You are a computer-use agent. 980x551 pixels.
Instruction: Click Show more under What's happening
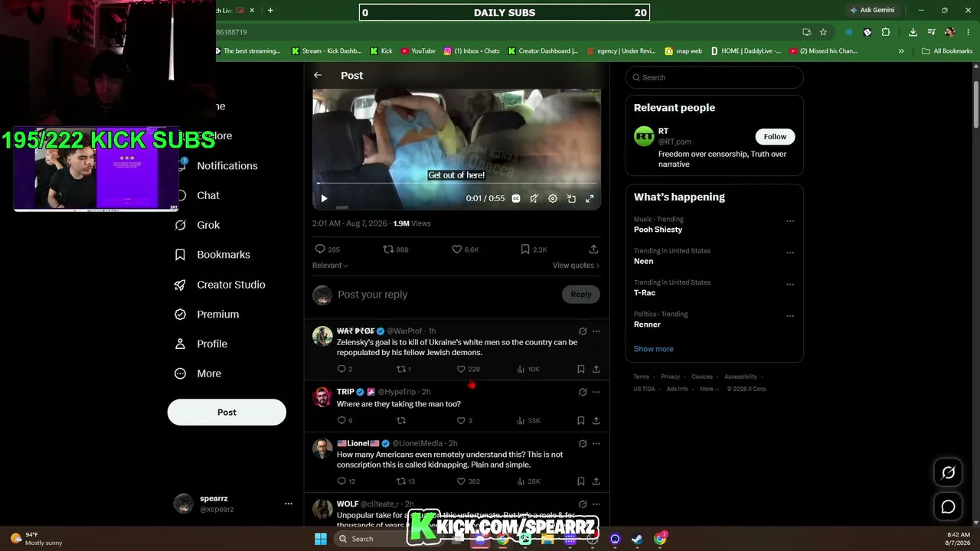click(654, 349)
